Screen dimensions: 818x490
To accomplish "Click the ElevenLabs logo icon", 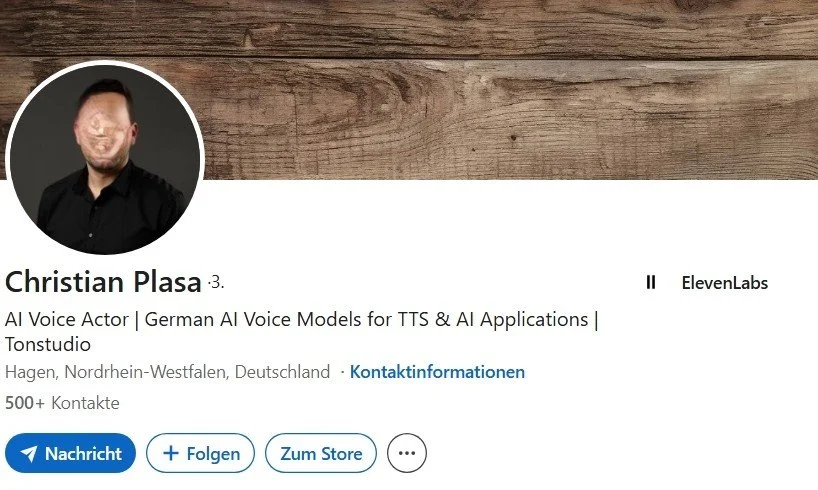I will [651, 282].
